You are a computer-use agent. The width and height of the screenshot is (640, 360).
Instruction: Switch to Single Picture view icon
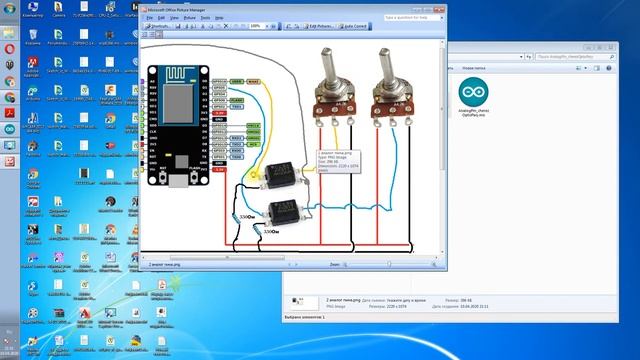tap(159, 35)
